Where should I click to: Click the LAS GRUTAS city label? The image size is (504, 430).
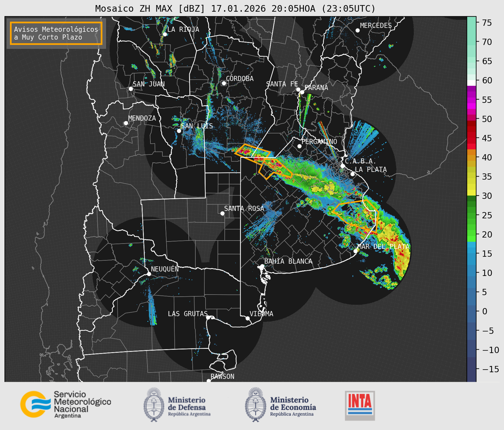(x=188, y=314)
